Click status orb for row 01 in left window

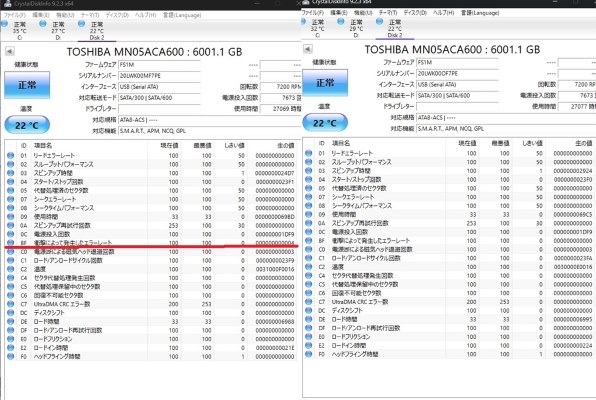click(x=11, y=155)
